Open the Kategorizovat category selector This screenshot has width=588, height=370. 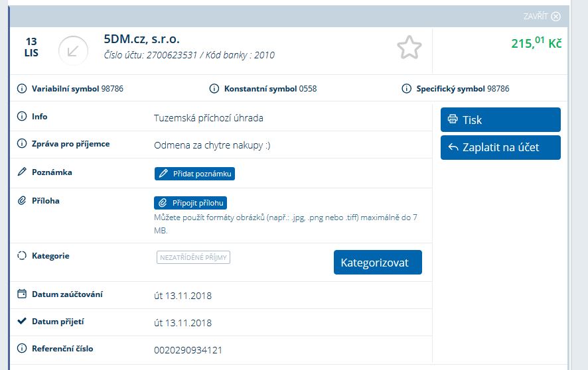pos(378,263)
